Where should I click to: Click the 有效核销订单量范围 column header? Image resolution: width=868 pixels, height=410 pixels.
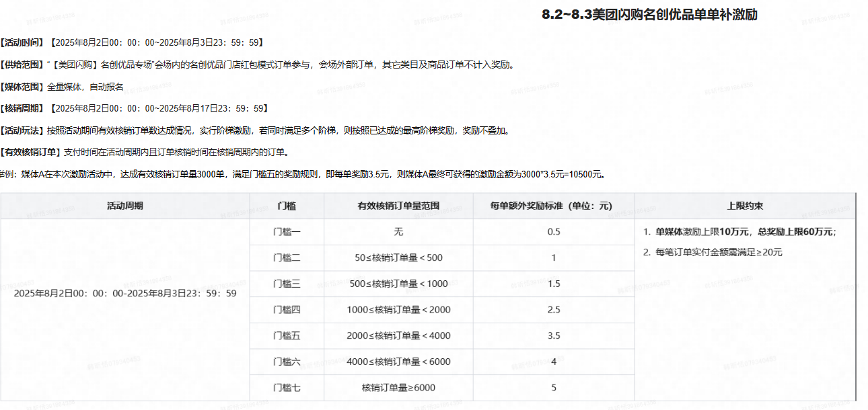[x=398, y=206]
